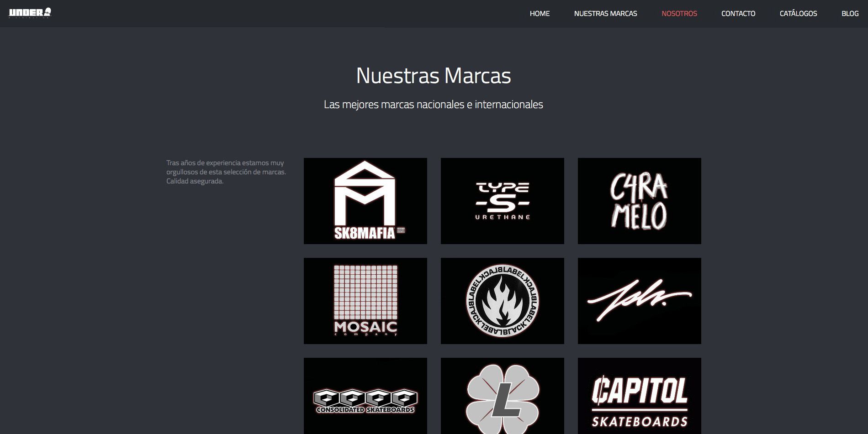The image size is (868, 434).
Task: Open NUESTRAS MARCAS menu item
Action: pyautogui.click(x=605, y=14)
